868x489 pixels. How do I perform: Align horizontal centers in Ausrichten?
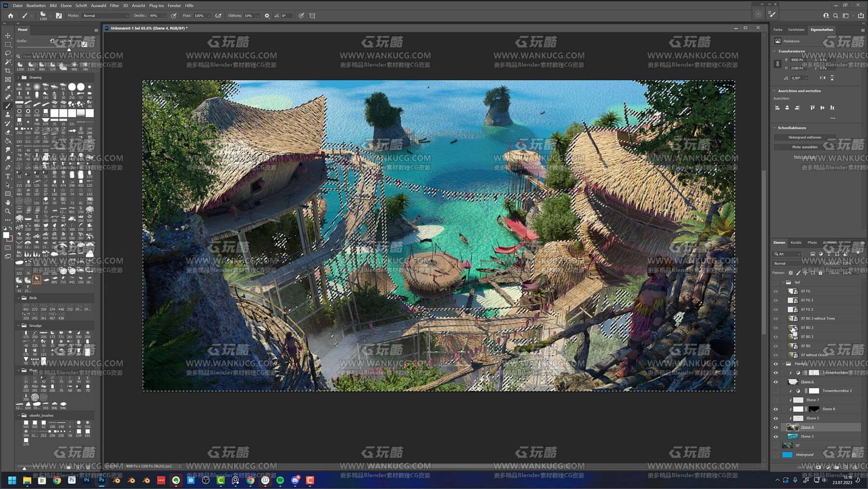(x=787, y=107)
